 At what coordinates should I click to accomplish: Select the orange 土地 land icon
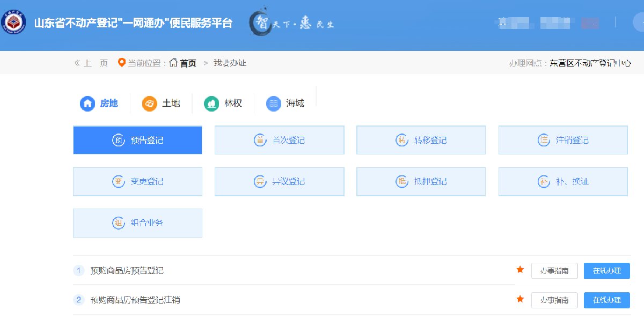(150, 103)
